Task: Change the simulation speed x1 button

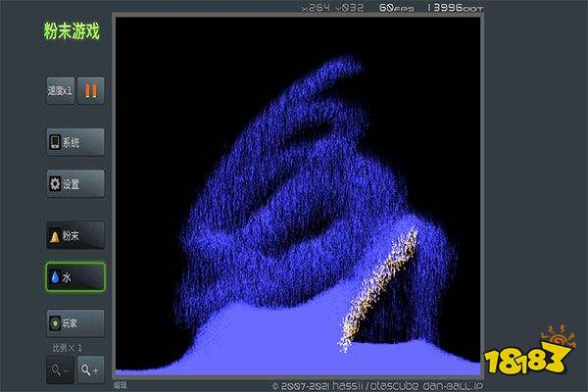Action: pyautogui.click(x=61, y=90)
